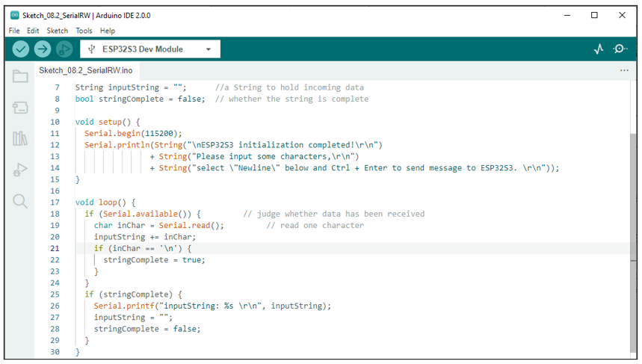The height and width of the screenshot is (364, 642).
Task: Click 'bool stringComplete = false;' on line 8
Action: point(140,99)
